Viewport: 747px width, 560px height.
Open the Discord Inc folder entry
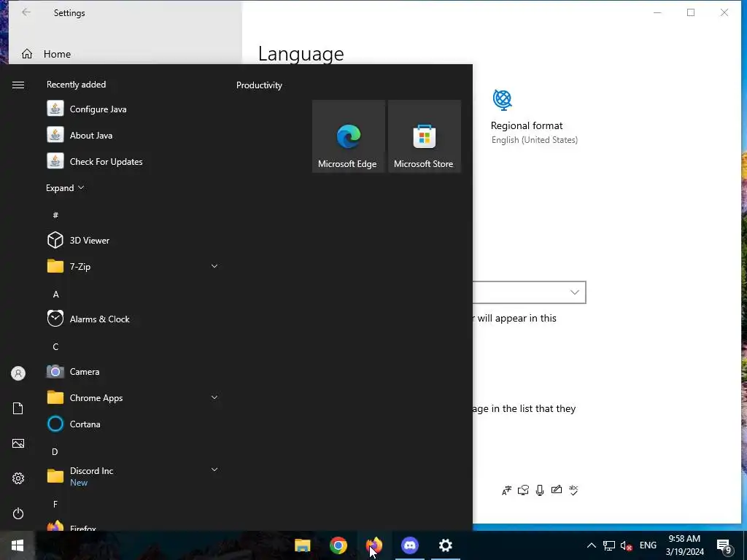point(133,476)
